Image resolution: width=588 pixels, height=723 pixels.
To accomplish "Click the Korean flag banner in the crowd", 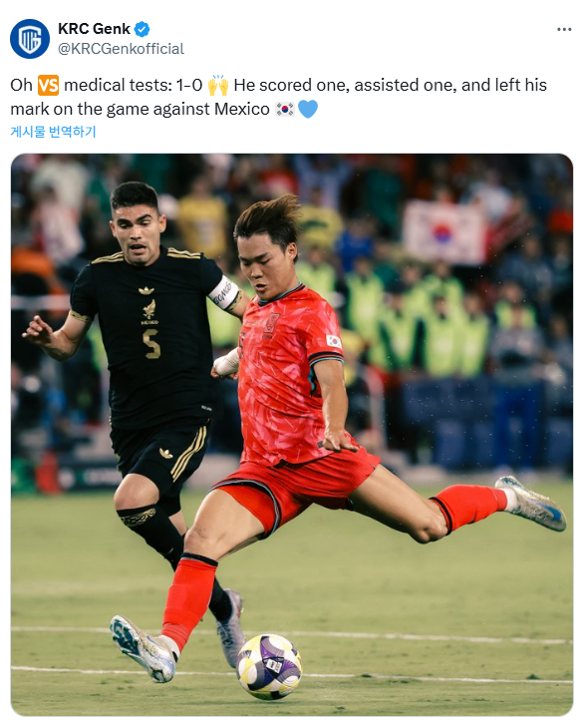I will click(444, 231).
